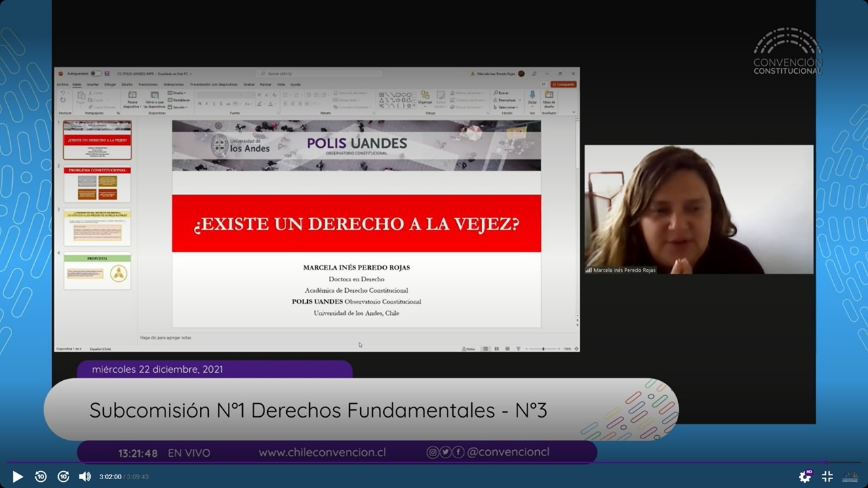868x488 pixels.
Task: Play the video
Action: [x=18, y=476]
